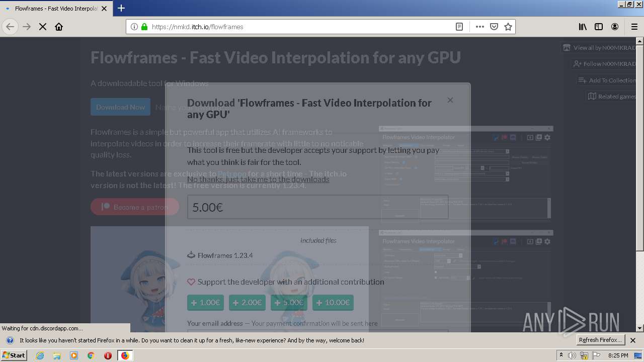
Task: Follow N00MKRAD
Action: click(x=604, y=64)
